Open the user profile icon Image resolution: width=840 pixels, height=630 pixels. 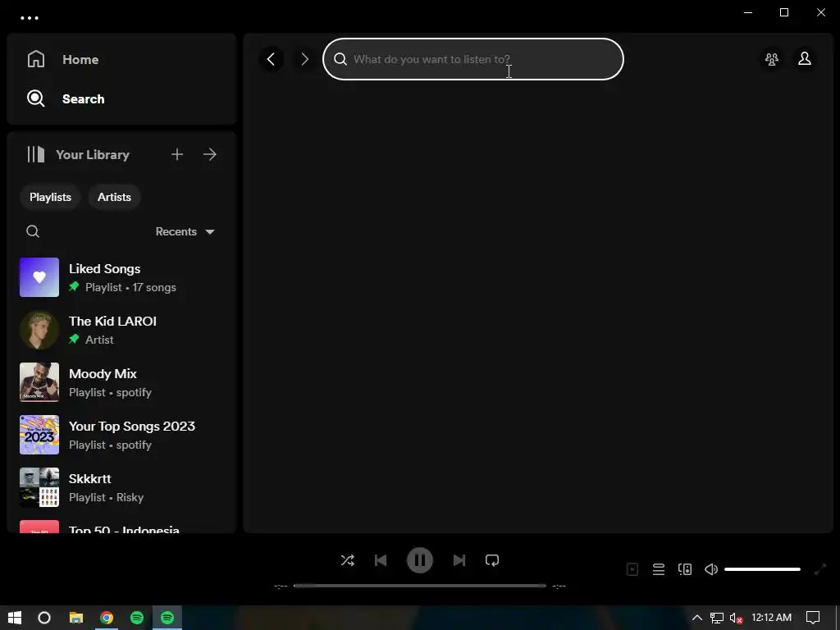tap(805, 59)
